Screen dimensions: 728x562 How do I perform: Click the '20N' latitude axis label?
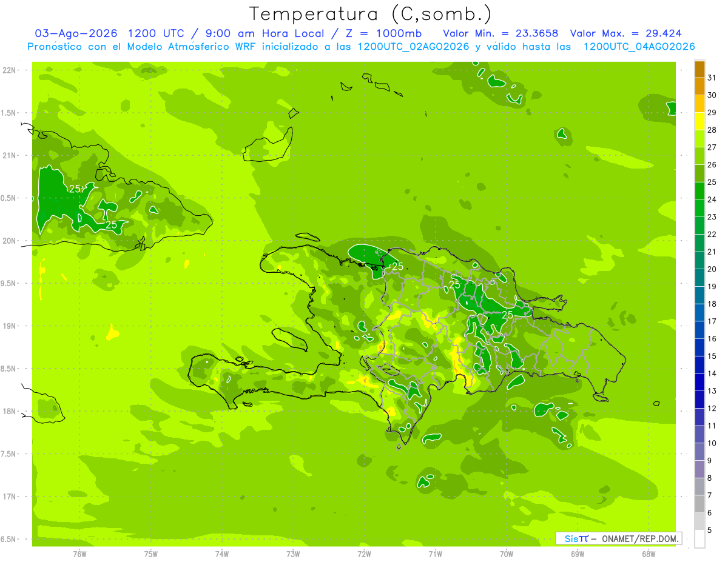click(9, 241)
